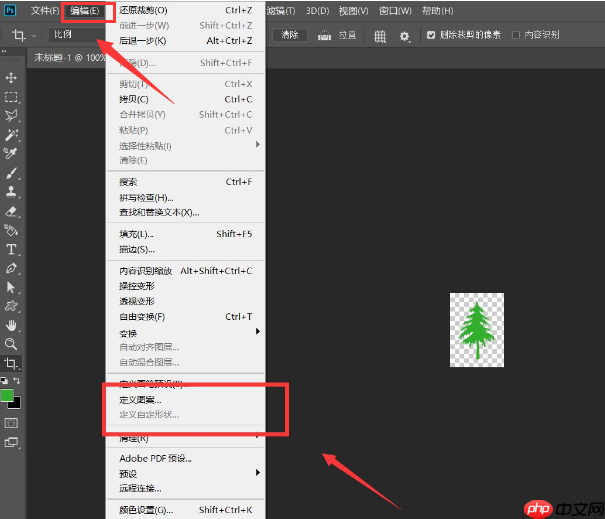
Task: Open the Edit menu
Action: point(84,11)
